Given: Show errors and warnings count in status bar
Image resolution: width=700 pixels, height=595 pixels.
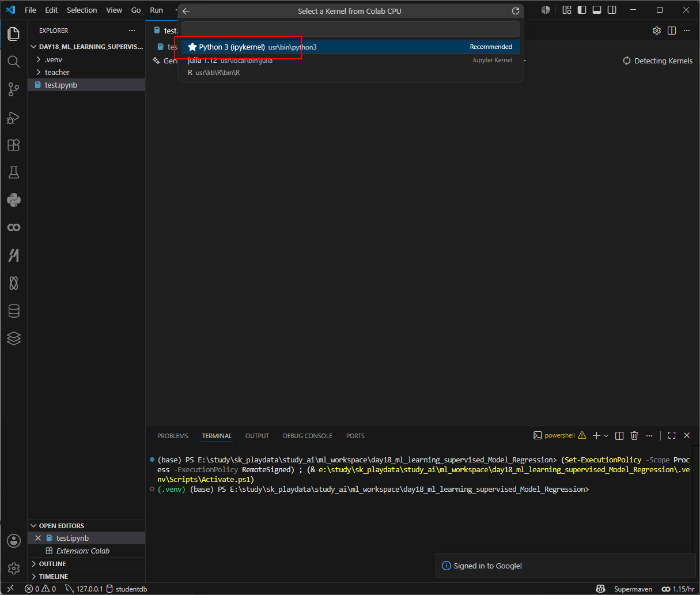Looking at the screenshot, I should click(x=40, y=589).
